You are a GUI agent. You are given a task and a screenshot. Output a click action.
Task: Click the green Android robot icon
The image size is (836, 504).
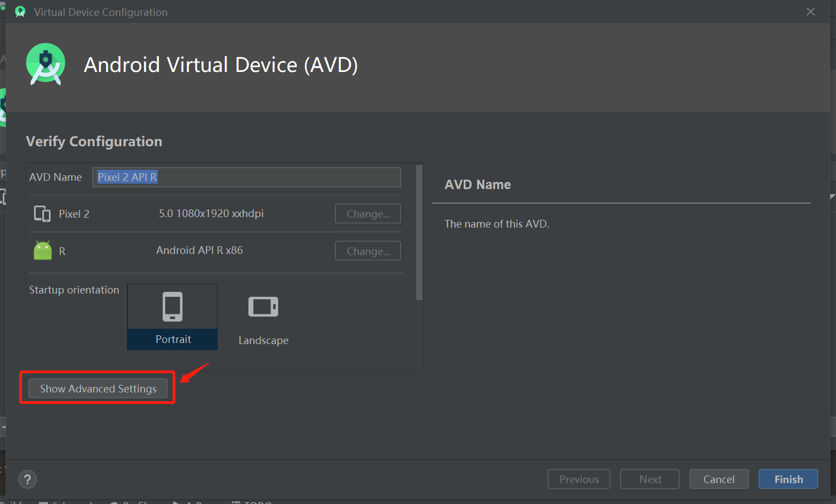[x=43, y=251]
